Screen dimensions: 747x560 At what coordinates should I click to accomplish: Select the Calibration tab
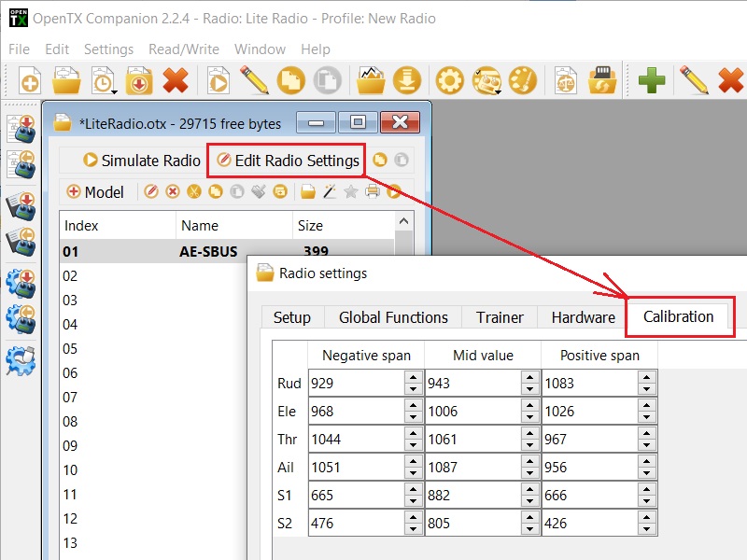coord(679,316)
